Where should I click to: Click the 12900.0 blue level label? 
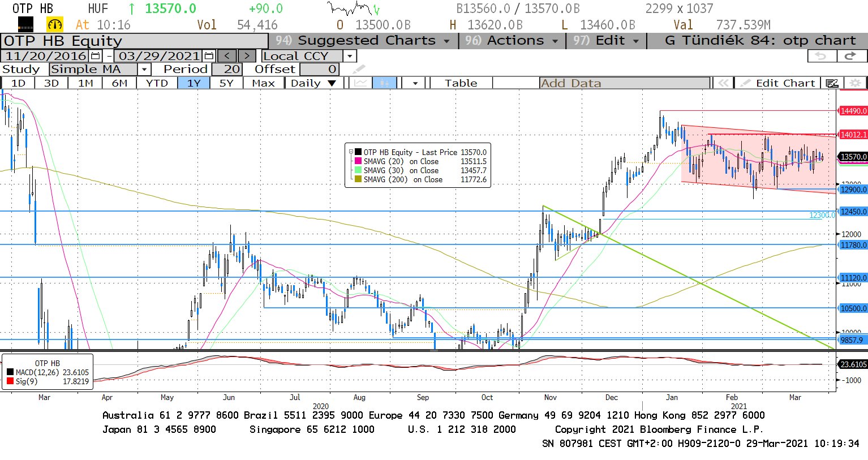pos(853,190)
